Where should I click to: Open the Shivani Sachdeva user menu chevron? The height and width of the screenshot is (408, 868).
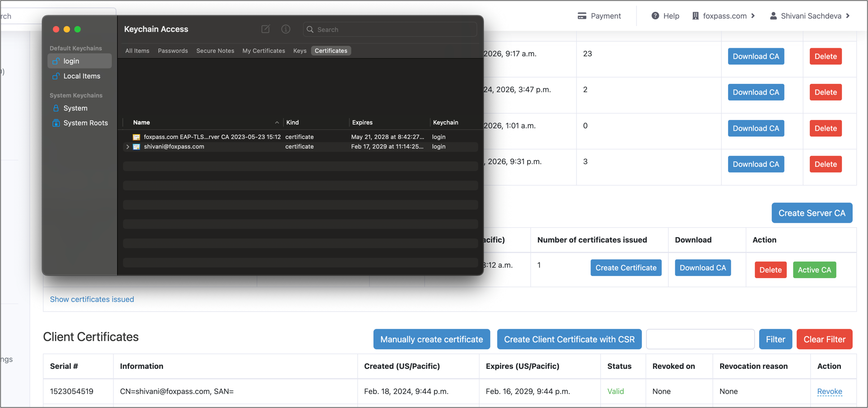[848, 16]
